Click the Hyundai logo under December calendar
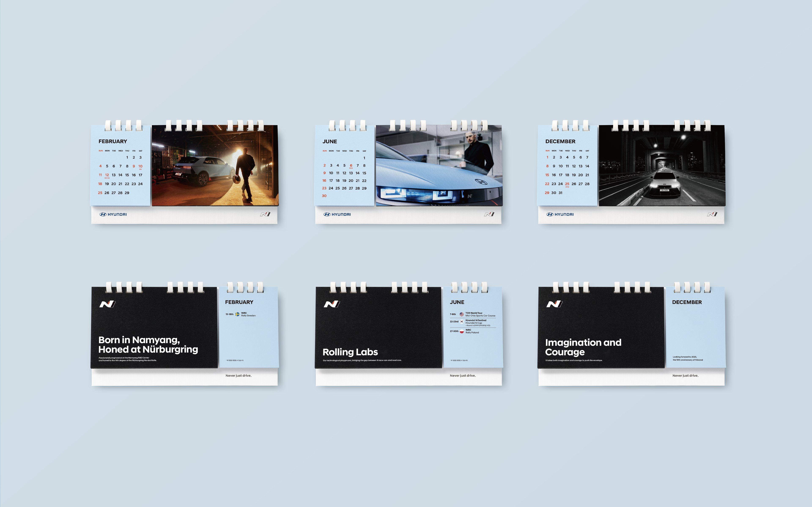This screenshot has width=812, height=507. click(x=560, y=214)
